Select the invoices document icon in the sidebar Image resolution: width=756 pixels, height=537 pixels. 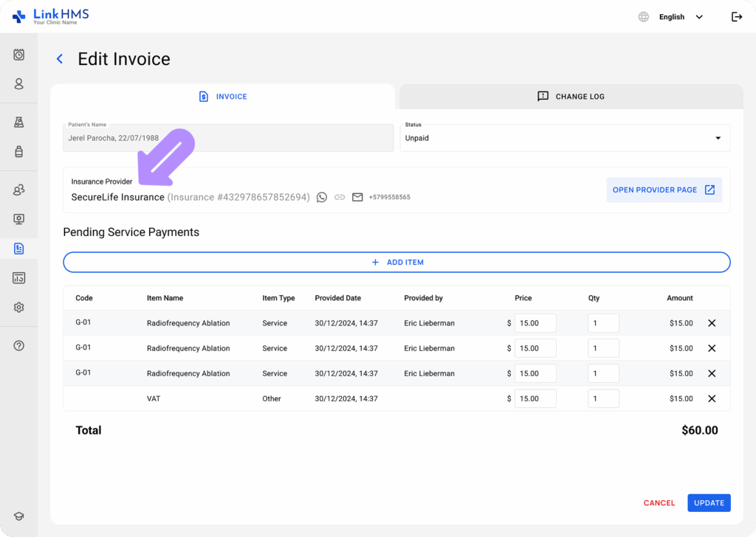[x=18, y=249]
